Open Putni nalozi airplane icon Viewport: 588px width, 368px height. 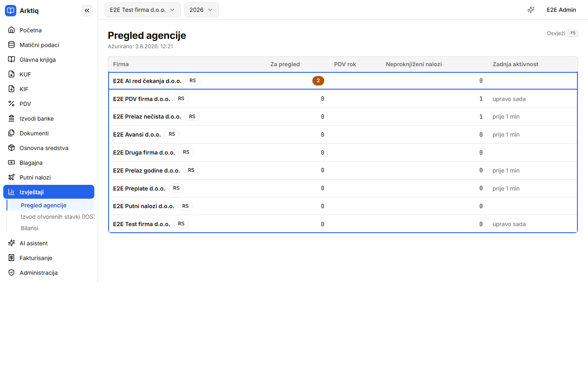click(11, 177)
